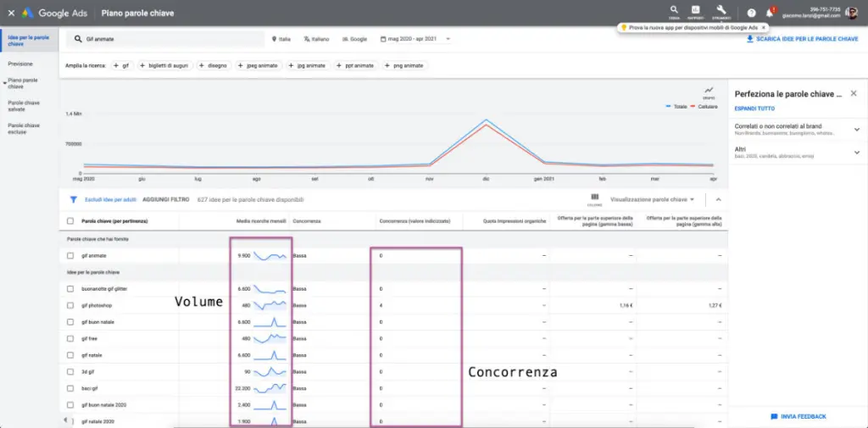The width and height of the screenshot is (868, 428).
Task: Expand the 'Altri' refinement group
Action: pos(856,153)
